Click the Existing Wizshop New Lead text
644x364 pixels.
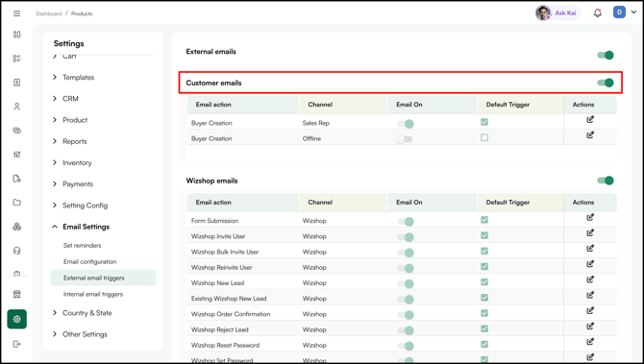[x=229, y=299]
